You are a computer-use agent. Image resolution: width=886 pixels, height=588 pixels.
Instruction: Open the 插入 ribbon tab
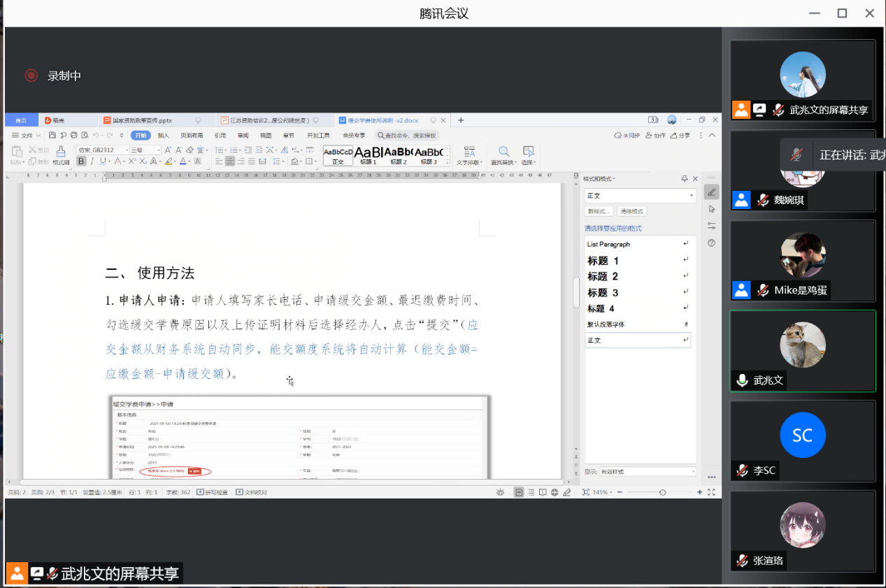[x=163, y=136]
